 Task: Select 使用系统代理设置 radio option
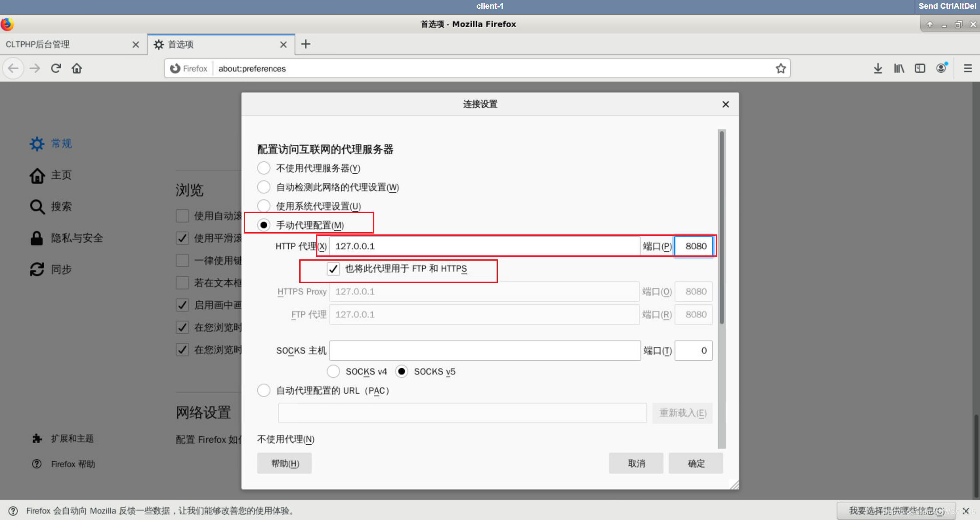[x=264, y=206]
